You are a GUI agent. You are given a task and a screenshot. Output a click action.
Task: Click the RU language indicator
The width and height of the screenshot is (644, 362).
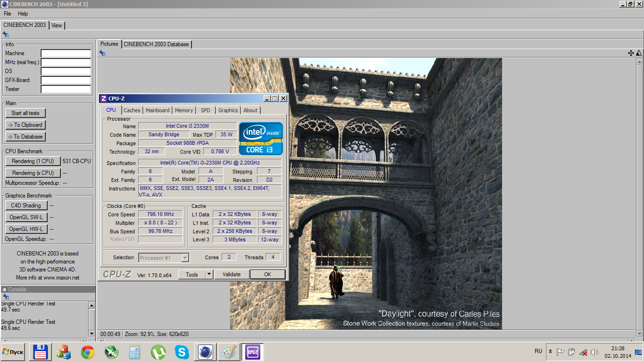(x=538, y=351)
